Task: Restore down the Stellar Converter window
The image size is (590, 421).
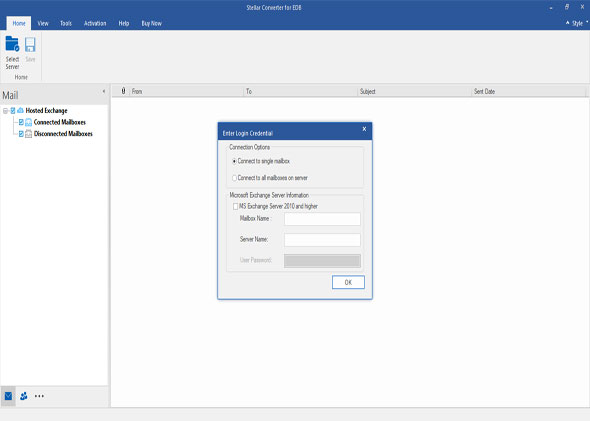Action: pos(567,7)
